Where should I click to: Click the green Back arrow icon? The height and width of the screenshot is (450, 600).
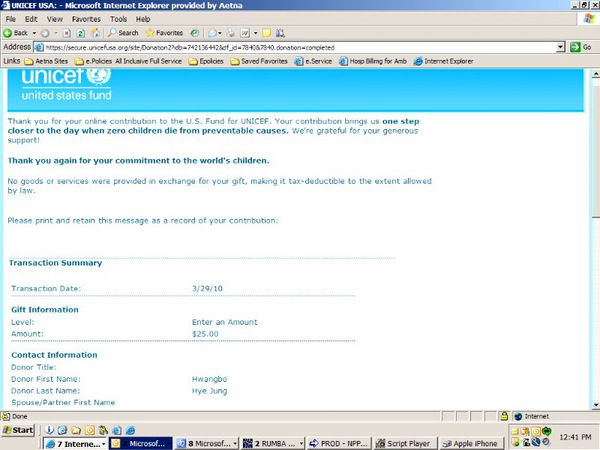pyautogui.click(x=7, y=33)
